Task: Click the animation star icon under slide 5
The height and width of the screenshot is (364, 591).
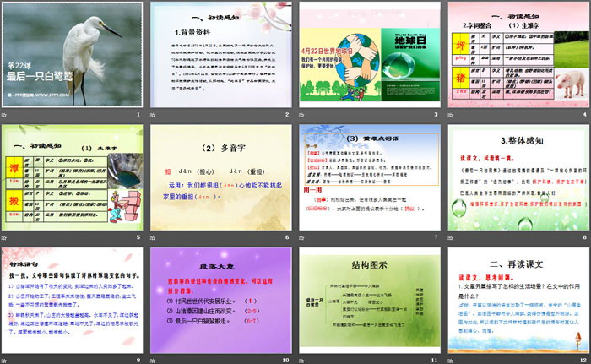Action: pyautogui.click(x=4, y=237)
